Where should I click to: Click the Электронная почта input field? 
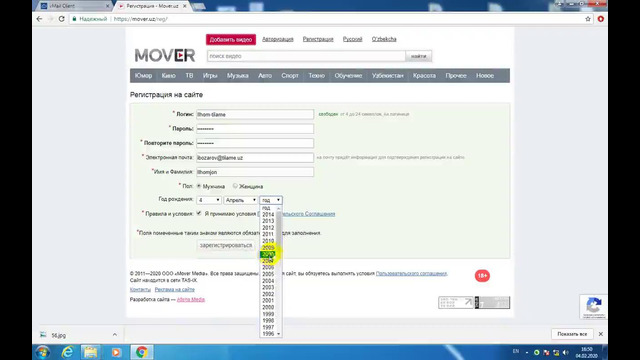[255, 158]
